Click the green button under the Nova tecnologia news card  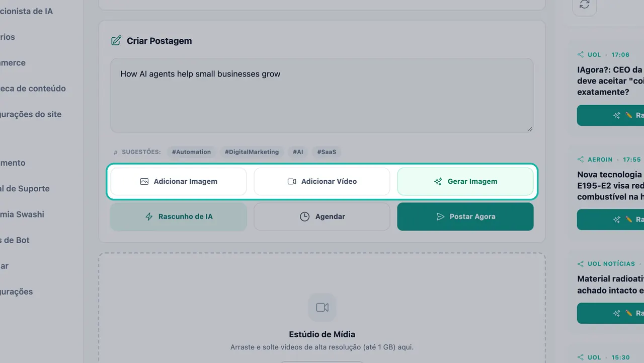tap(611, 220)
